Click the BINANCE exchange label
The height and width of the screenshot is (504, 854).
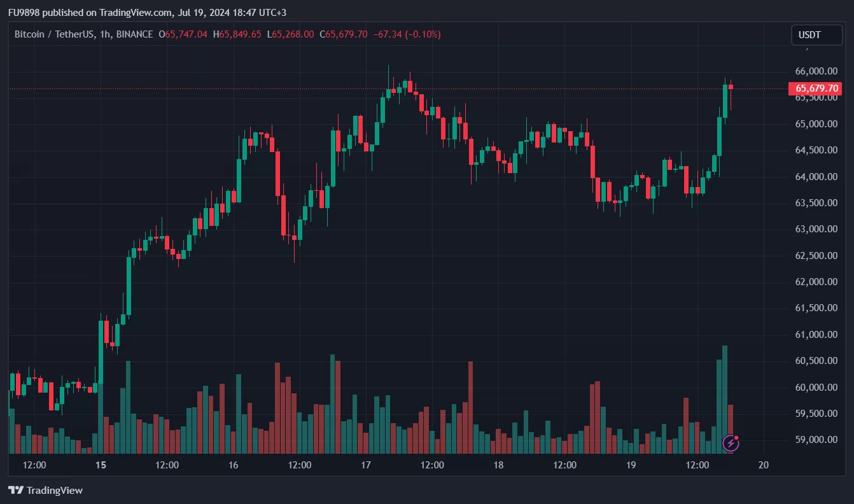(x=135, y=34)
